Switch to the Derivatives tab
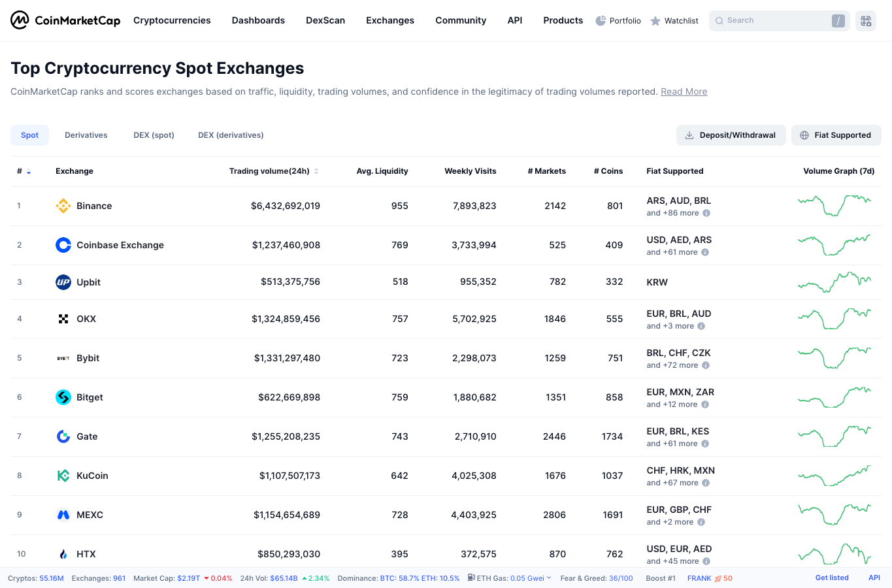The image size is (892, 588). pyautogui.click(x=86, y=135)
